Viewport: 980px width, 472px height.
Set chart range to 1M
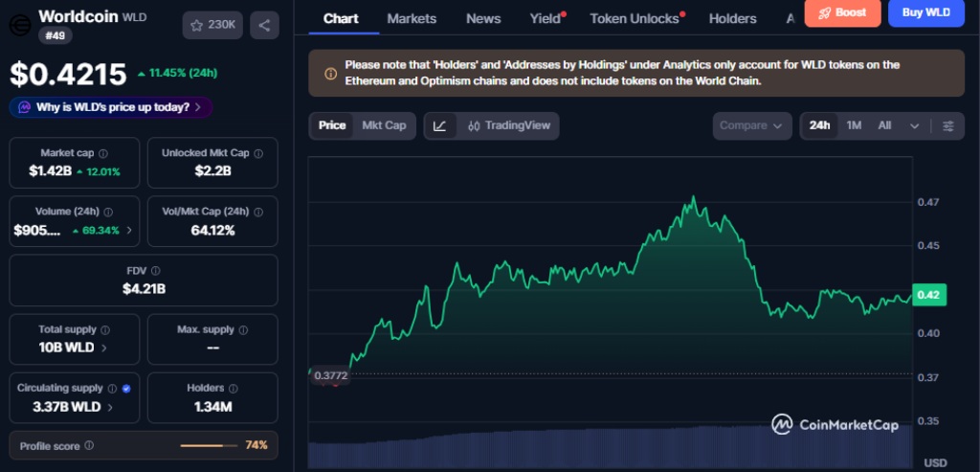(854, 125)
